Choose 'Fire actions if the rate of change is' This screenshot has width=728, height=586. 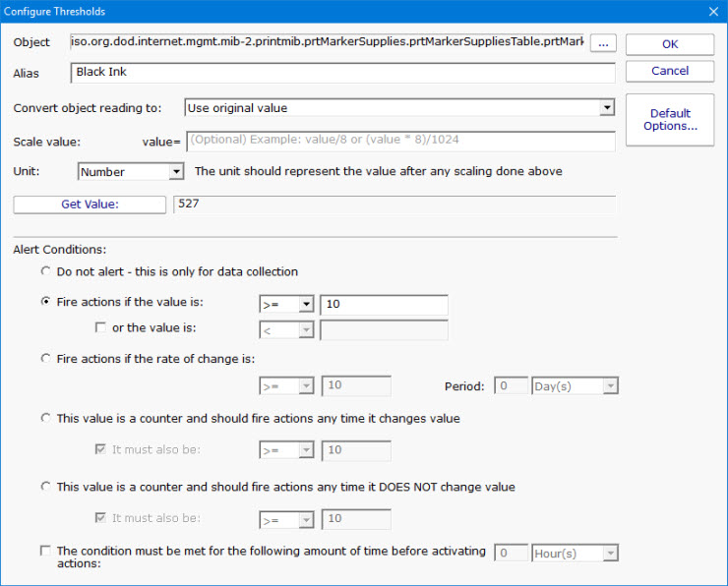[x=46, y=359]
